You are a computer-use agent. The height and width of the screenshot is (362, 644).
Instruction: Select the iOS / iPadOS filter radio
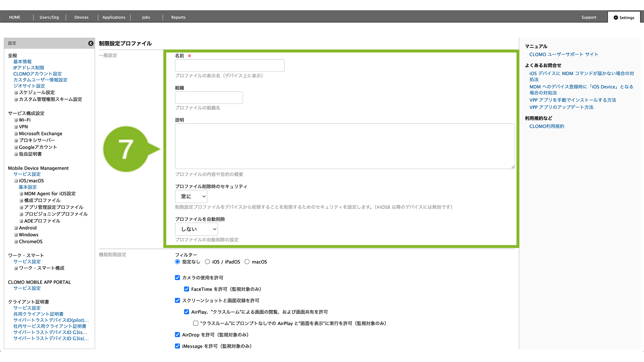click(208, 262)
